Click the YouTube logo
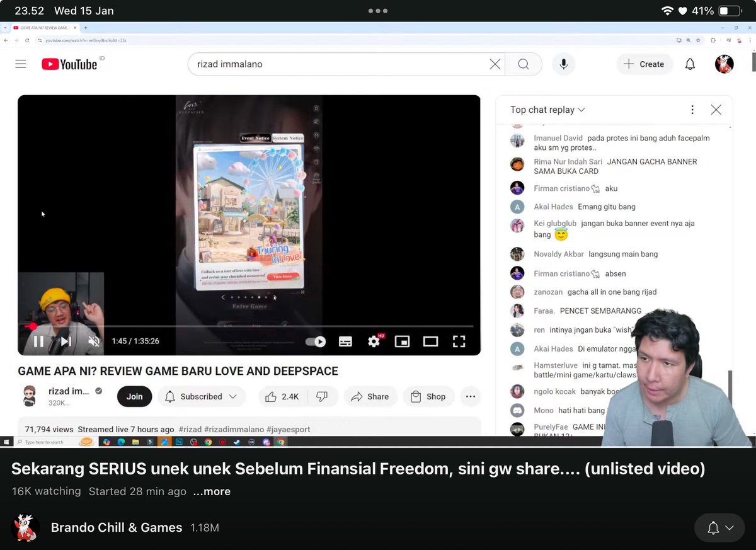 (69, 64)
